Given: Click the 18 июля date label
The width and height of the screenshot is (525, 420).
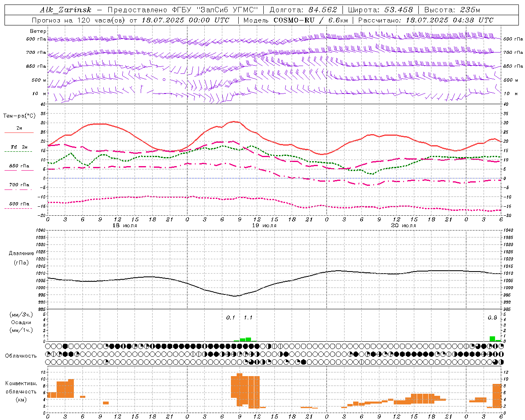Looking at the screenshot, I should point(125,226).
